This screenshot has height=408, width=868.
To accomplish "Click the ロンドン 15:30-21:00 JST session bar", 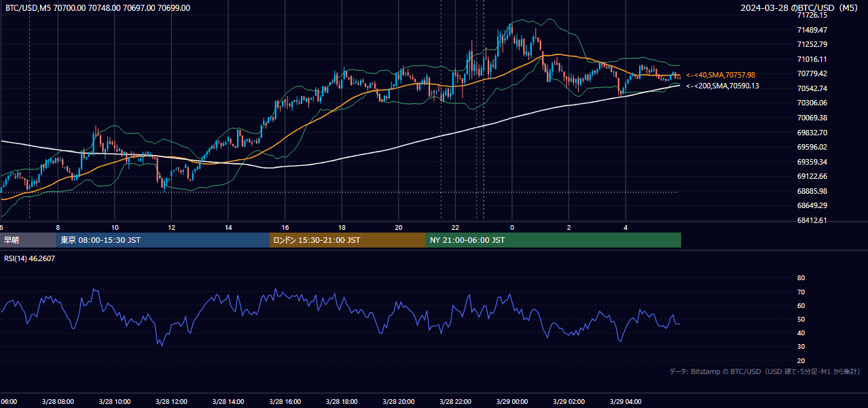I will (x=348, y=240).
